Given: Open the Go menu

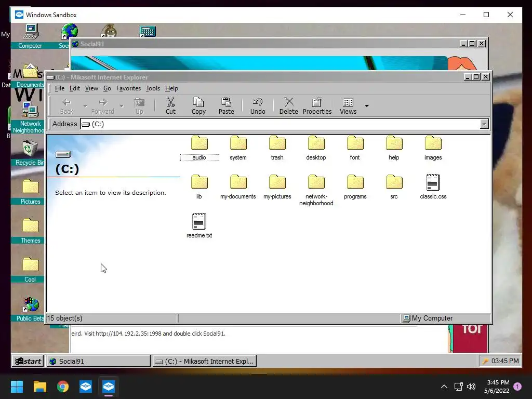Looking at the screenshot, I should point(107,88).
